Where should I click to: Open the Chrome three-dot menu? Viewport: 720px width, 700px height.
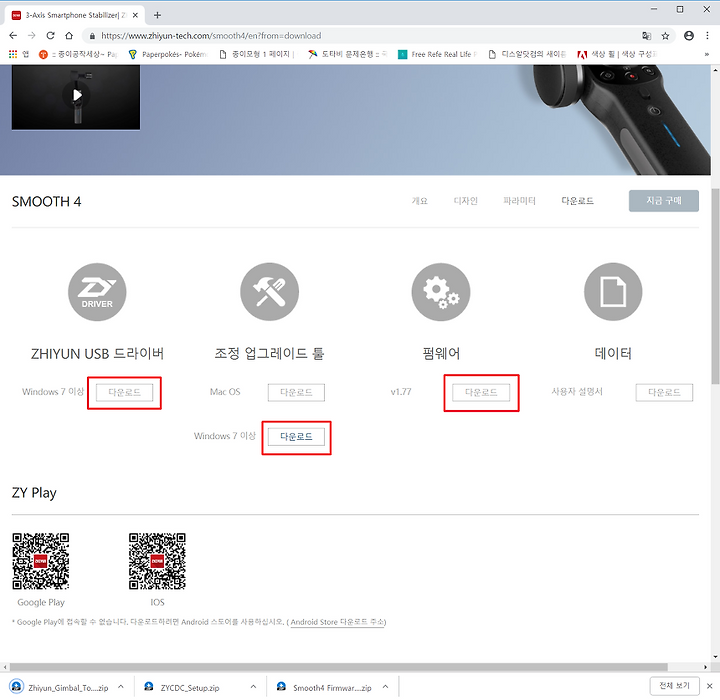point(707,36)
